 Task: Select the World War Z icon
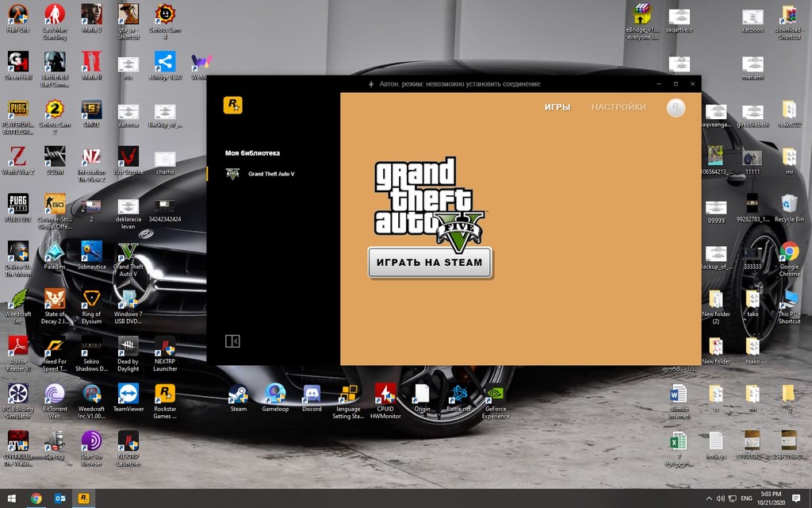(x=17, y=160)
